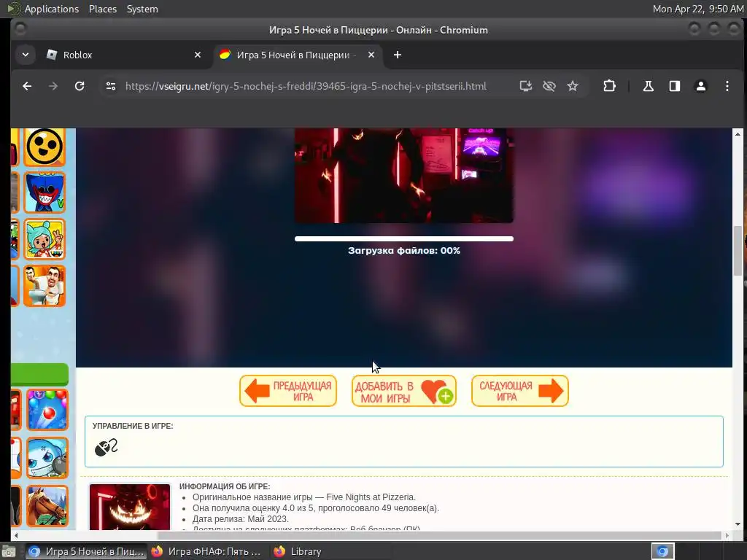
Task: Open the blue shark game icon
Action: (x=47, y=458)
